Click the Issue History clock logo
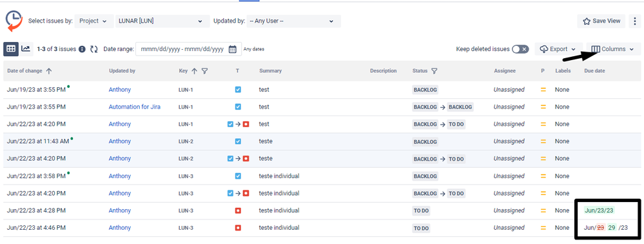644x244 pixels. tap(14, 21)
